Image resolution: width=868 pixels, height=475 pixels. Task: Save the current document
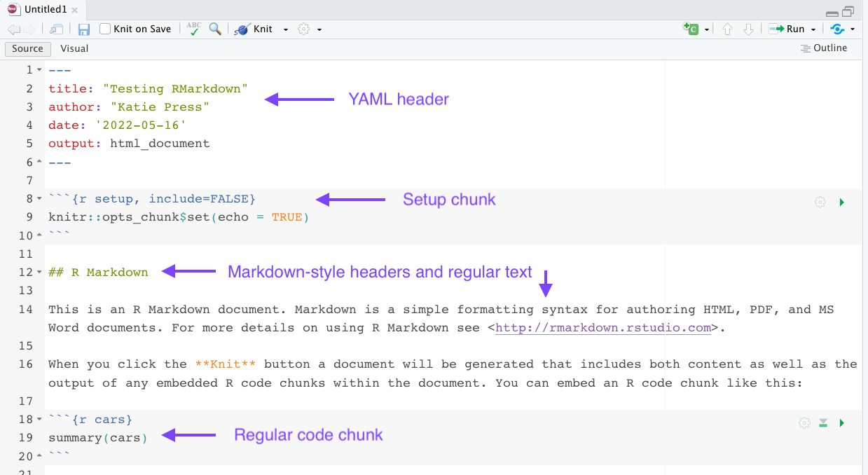pos(84,29)
